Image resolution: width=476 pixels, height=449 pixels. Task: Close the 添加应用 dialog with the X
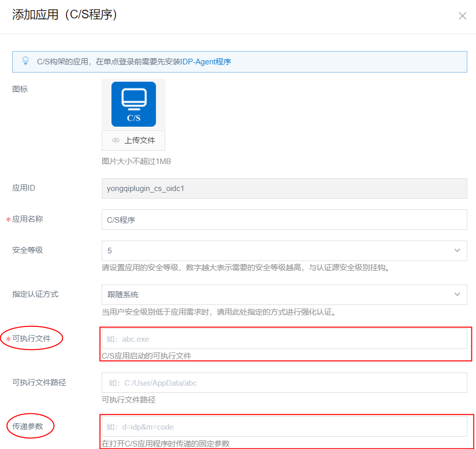[x=462, y=16]
